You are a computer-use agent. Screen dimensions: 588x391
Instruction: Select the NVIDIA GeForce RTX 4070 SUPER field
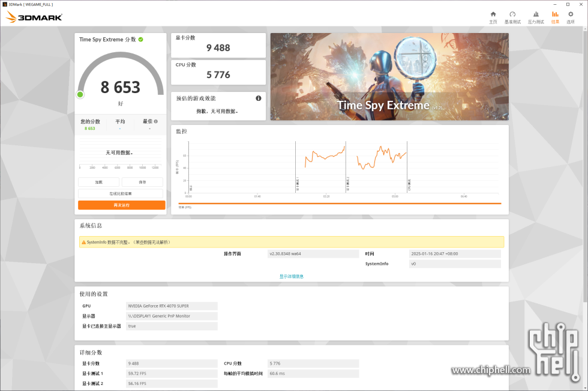tap(172, 306)
